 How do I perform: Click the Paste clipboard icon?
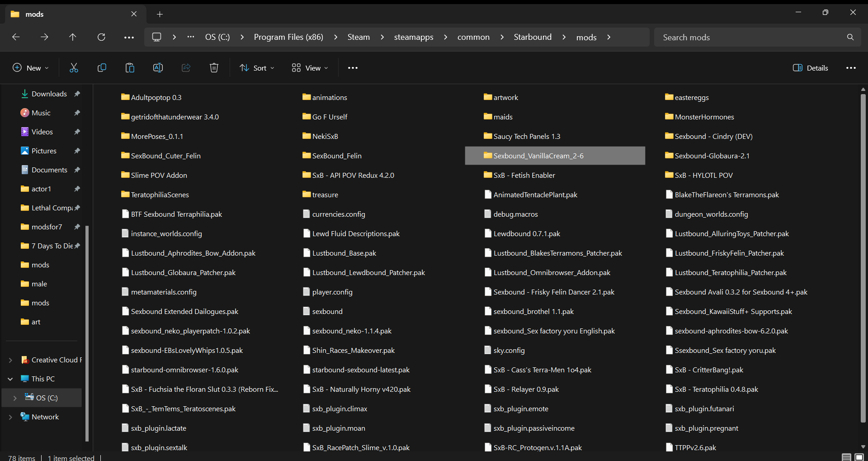tap(130, 68)
